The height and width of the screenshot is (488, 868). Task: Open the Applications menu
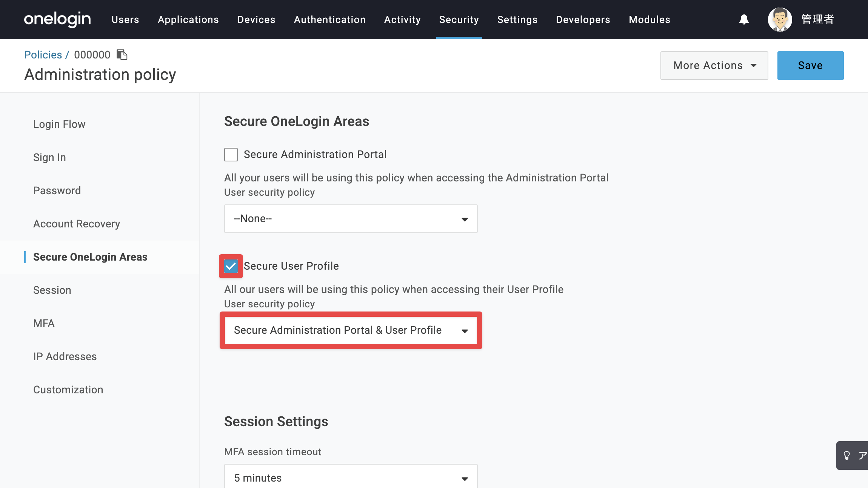188,20
